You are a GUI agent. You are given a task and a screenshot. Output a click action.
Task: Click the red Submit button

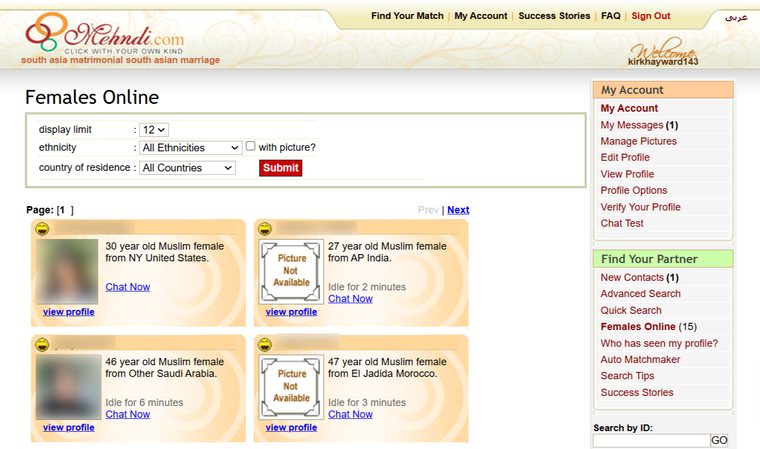(x=281, y=168)
